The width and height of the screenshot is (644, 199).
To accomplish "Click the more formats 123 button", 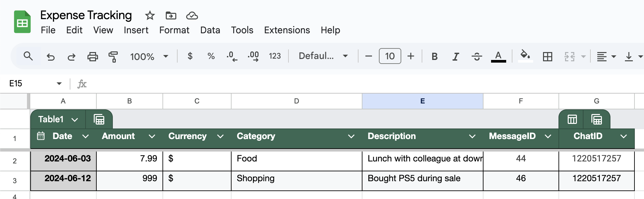I will [275, 56].
